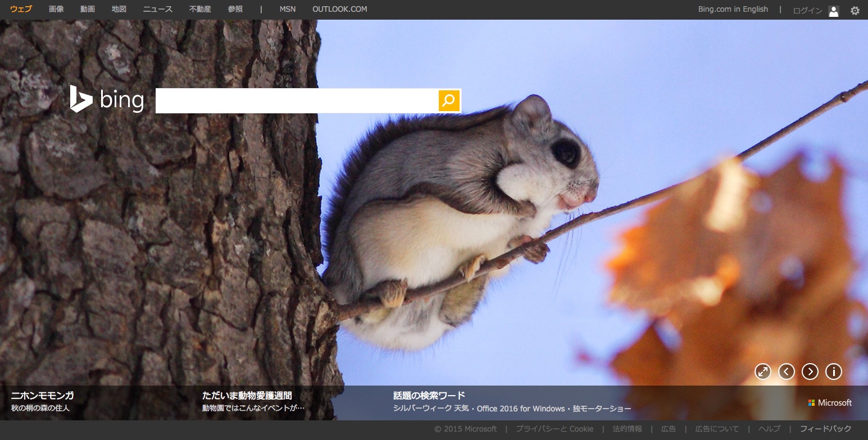Open the ニホンモモンガ story caption
The height and width of the screenshot is (440, 868).
point(42,396)
